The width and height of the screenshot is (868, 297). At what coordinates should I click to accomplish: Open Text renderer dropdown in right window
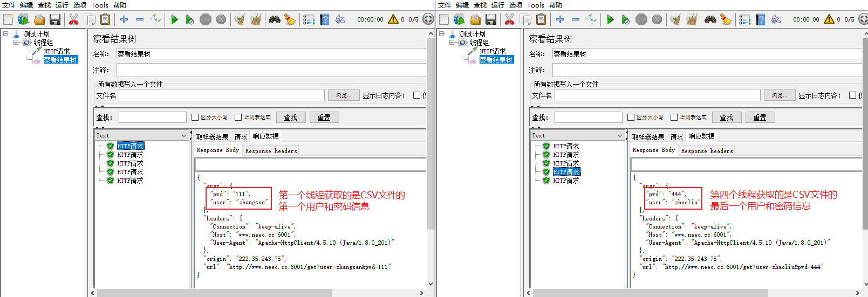[578, 135]
